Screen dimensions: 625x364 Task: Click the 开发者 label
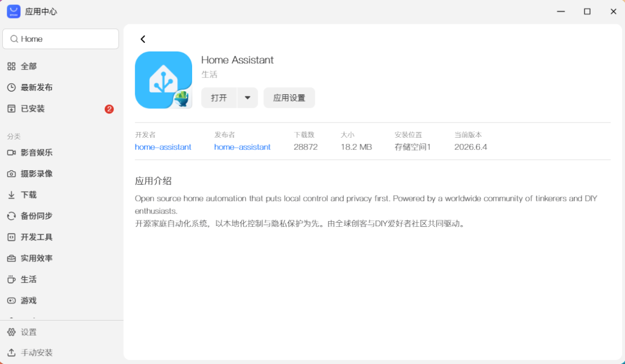point(145,135)
